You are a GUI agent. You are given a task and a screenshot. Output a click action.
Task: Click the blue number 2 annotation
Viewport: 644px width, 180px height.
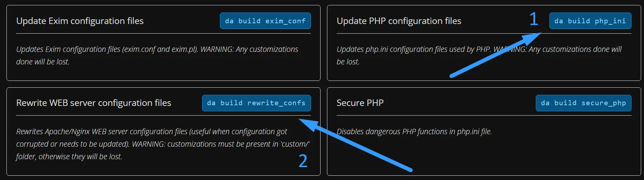coord(303,161)
